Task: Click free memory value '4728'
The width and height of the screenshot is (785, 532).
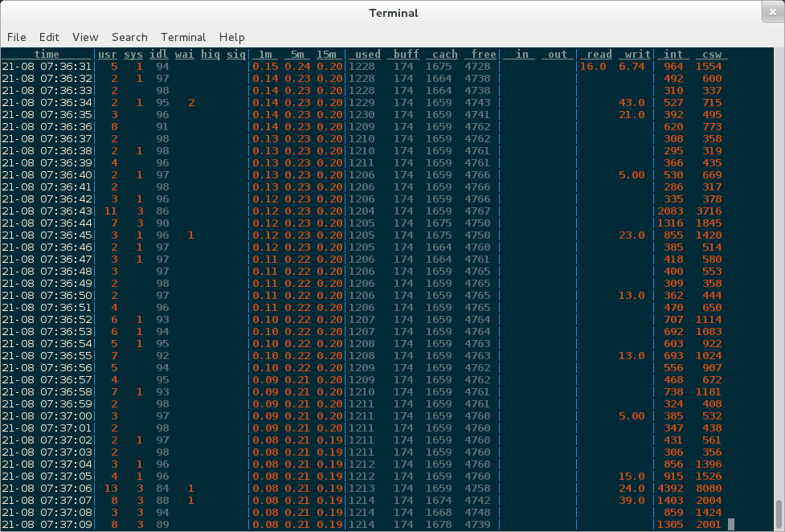Action: (x=477, y=67)
